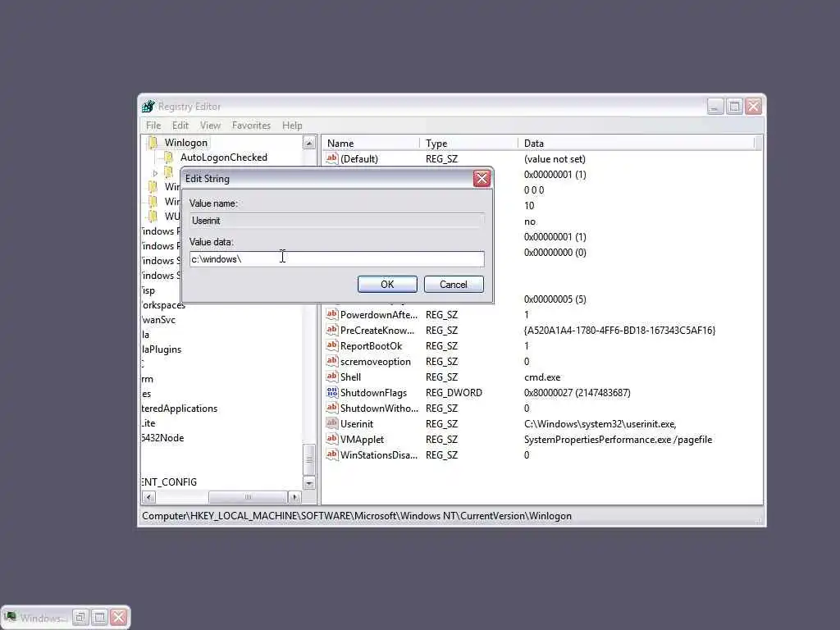
Task: Select the Winlogon folder icon in tree
Action: coord(153,143)
